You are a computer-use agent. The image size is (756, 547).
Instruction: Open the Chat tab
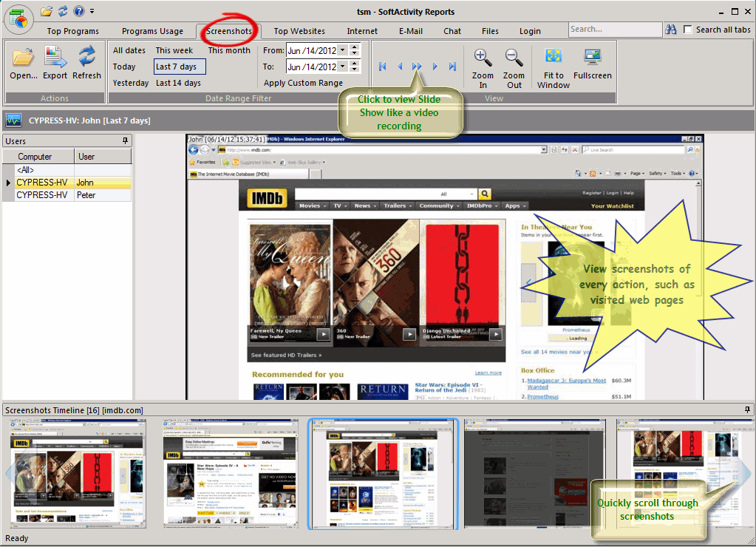click(452, 31)
